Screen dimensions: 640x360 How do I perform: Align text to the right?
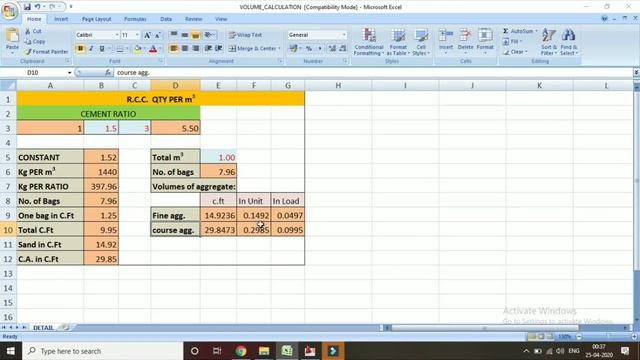pyautogui.click(x=196, y=49)
